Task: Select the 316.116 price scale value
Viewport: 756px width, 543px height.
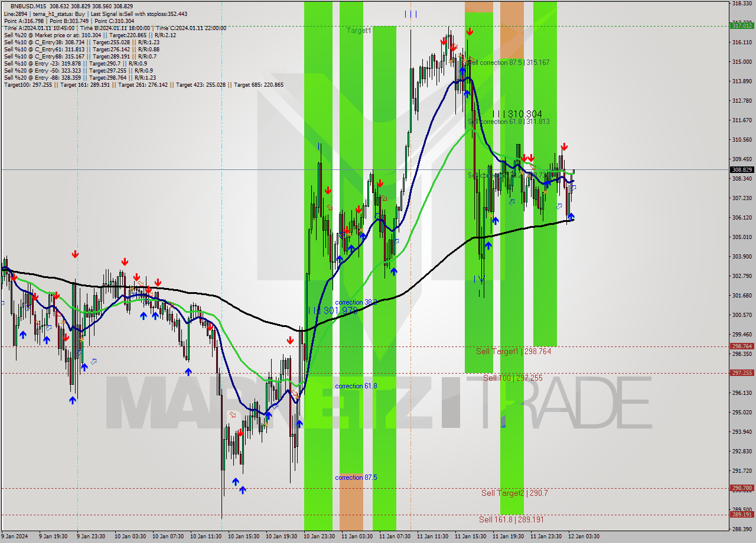Action: pos(741,42)
